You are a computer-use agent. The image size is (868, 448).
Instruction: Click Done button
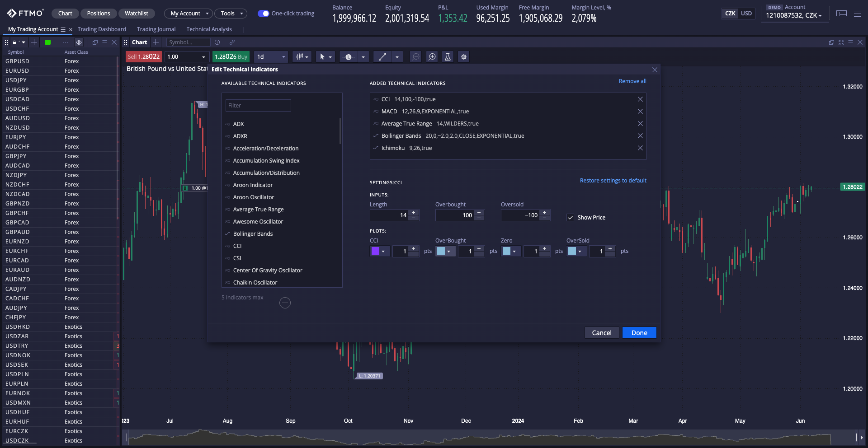pyautogui.click(x=639, y=333)
